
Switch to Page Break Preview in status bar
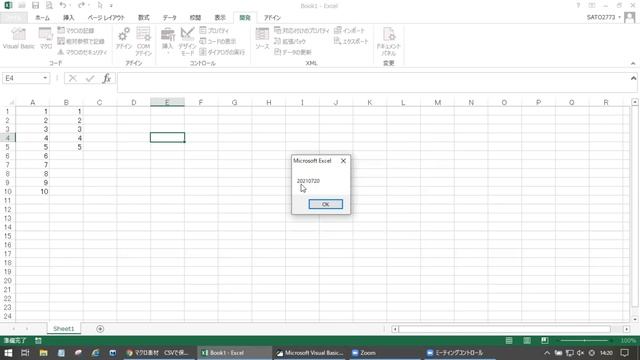click(544, 340)
